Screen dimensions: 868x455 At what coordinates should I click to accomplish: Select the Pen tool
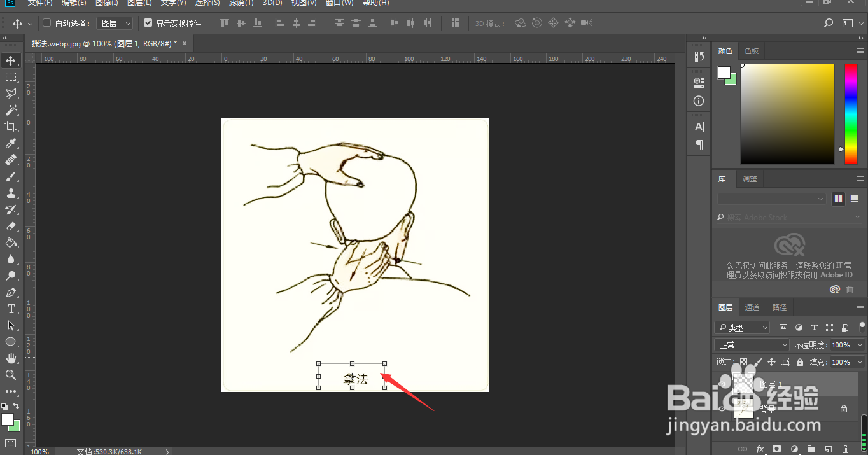[x=11, y=292]
